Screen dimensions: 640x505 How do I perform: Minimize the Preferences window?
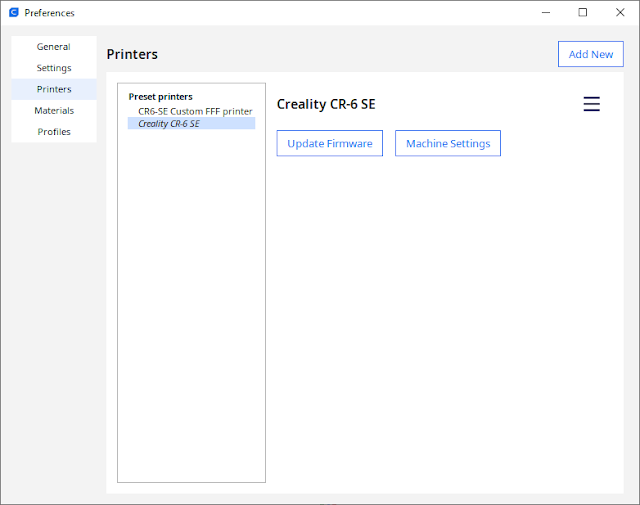(546, 13)
